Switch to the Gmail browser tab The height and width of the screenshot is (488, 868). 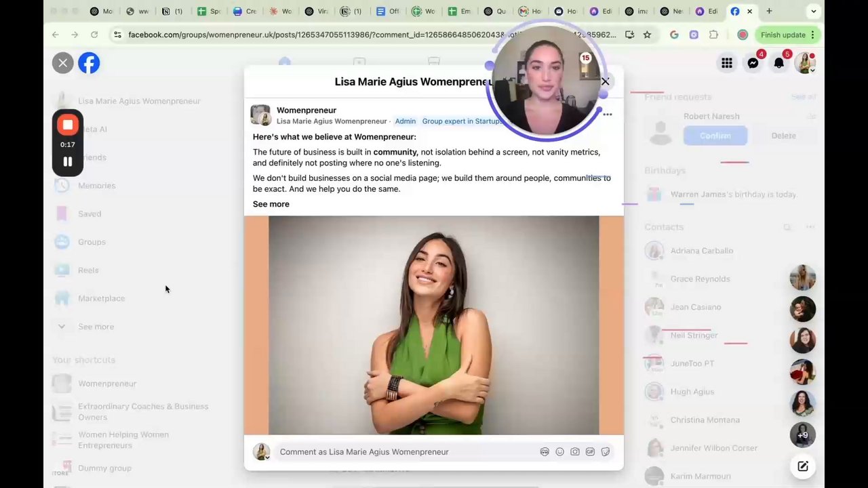tap(530, 11)
